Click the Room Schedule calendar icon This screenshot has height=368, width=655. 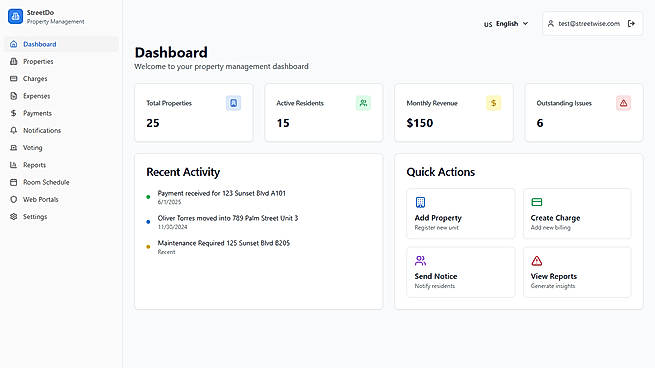pyautogui.click(x=14, y=182)
